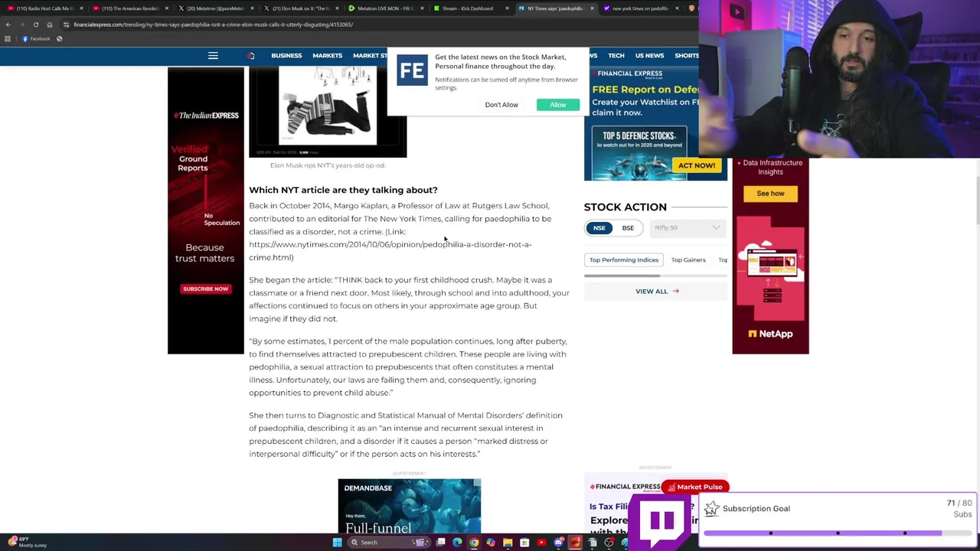Select the NSE exchange toggle

599,228
